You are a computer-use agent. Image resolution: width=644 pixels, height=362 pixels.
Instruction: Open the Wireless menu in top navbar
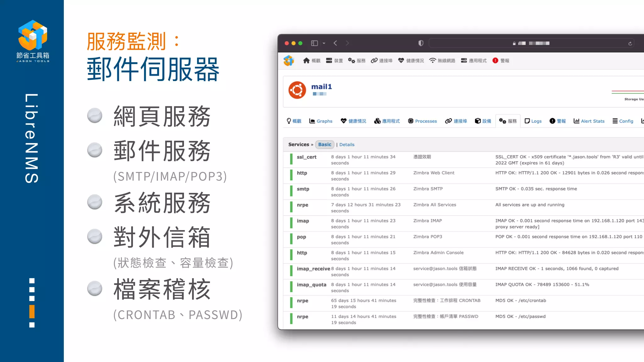tap(442, 61)
